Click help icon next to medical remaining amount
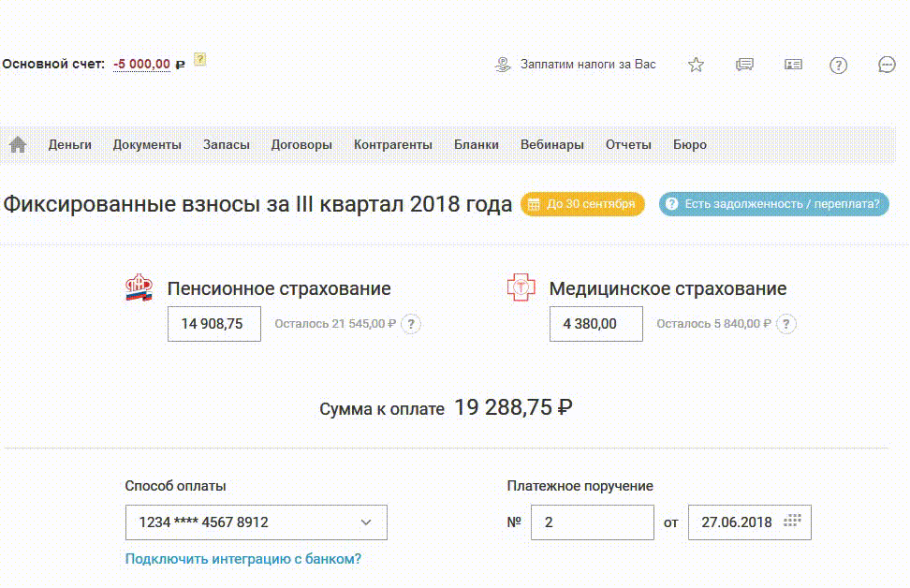This screenshot has height=588, width=910. (787, 324)
